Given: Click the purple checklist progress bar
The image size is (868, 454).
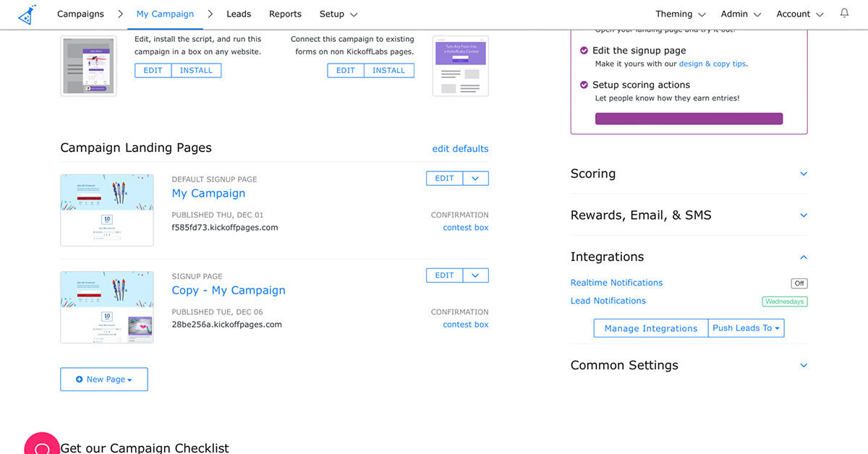Looking at the screenshot, I should point(689,119).
